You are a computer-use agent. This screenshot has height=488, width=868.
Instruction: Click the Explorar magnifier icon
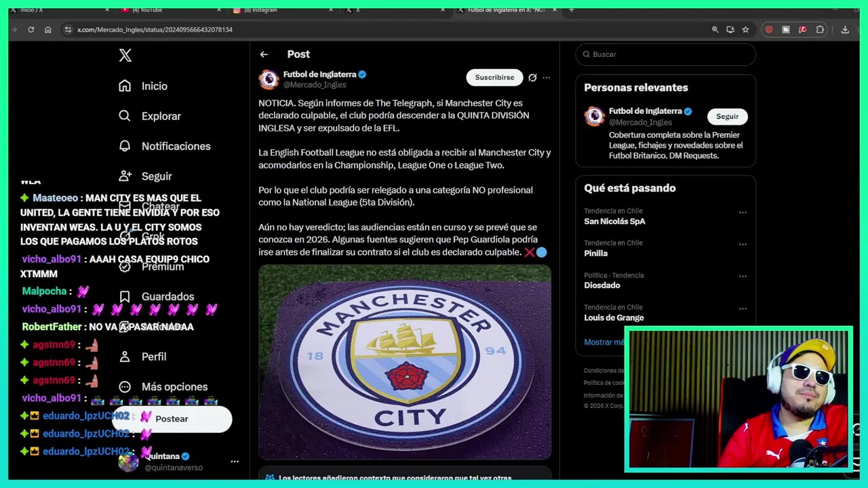[125, 116]
